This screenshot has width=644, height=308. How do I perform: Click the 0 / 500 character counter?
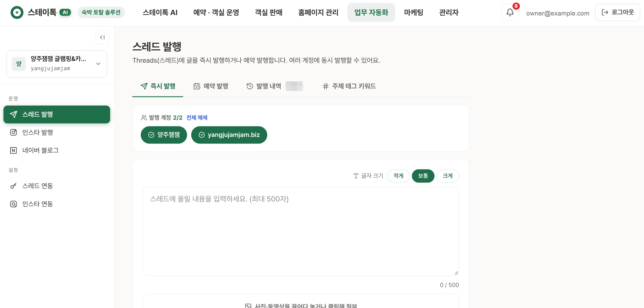coord(449,285)
